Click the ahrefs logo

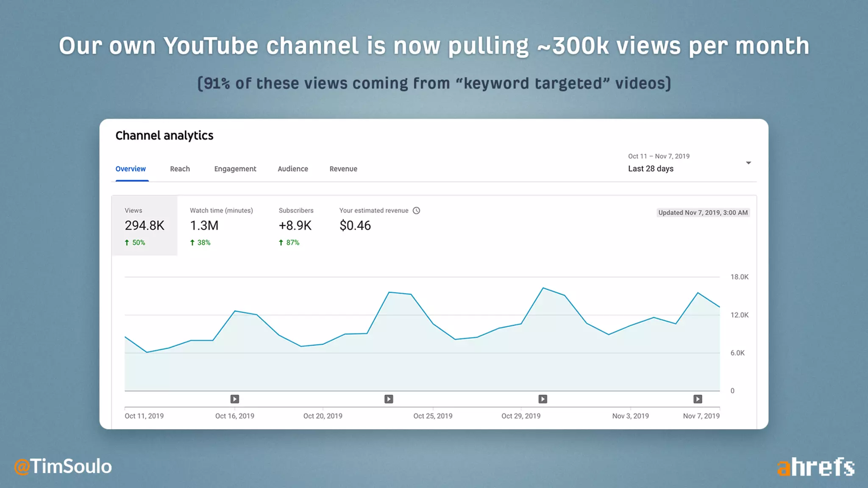tap(815, 467)
